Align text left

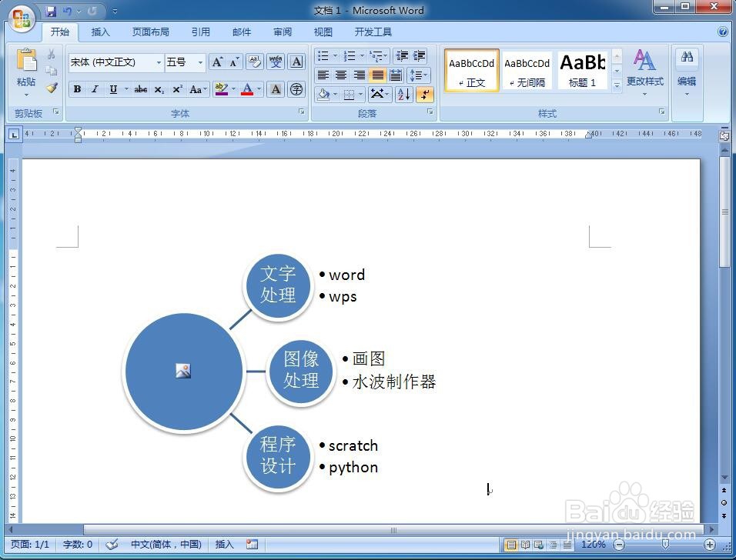323,75
